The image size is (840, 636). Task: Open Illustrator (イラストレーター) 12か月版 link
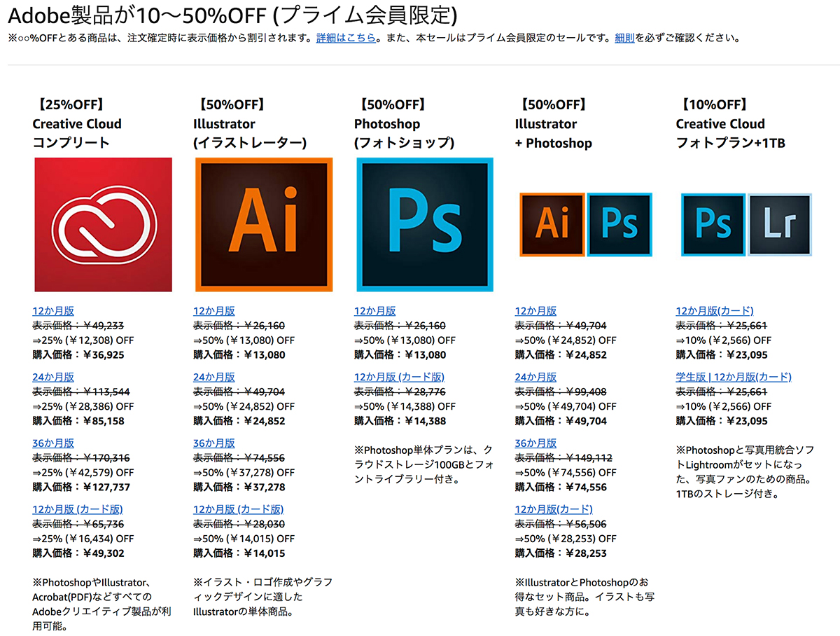[x=214, y=311]
